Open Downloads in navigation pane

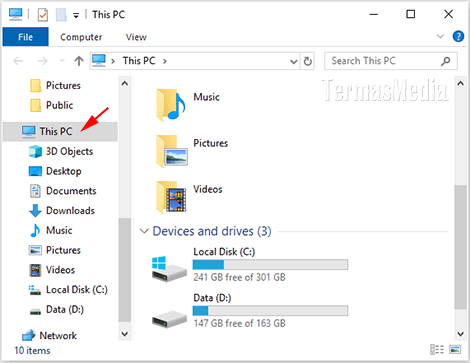pos(62,211)
